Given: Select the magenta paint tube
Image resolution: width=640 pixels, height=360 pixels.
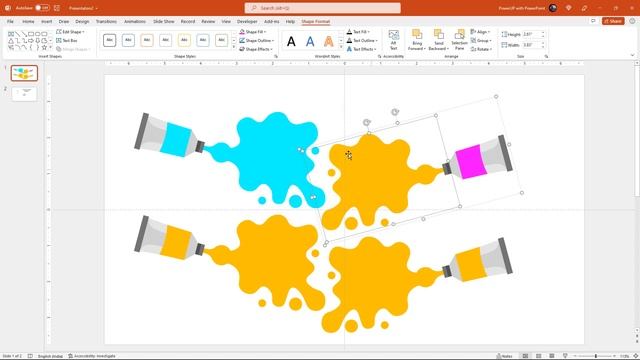Looking at the screenshot, I should [478, 158].
